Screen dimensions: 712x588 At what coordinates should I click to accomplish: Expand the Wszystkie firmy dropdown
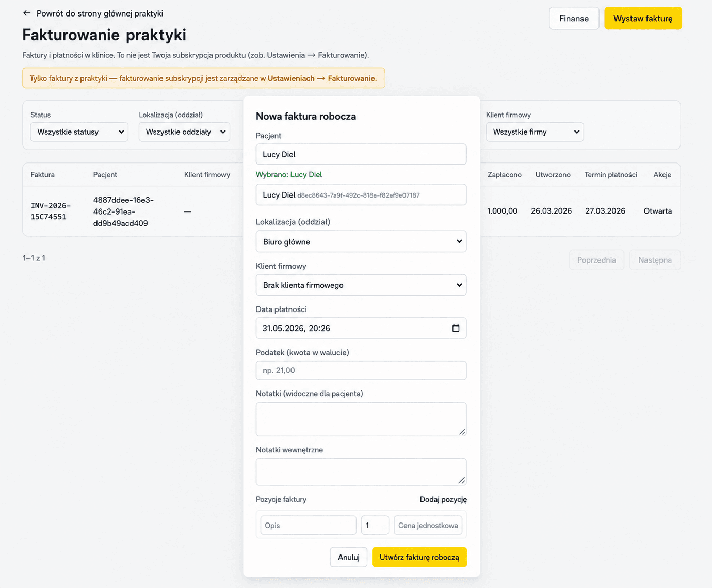(x=535, y=132)
